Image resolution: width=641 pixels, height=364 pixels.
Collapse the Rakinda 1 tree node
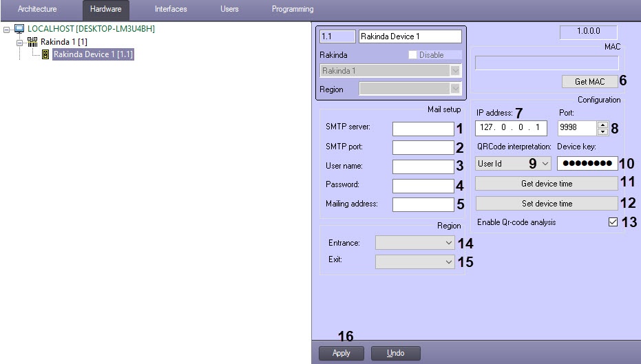19,42
